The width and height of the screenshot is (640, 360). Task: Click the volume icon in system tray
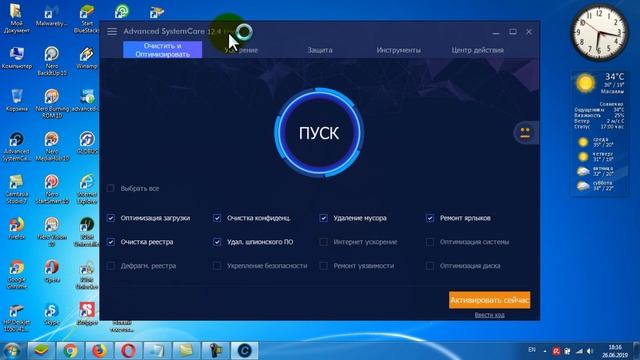pyautogui.click(x=590, y=351)
